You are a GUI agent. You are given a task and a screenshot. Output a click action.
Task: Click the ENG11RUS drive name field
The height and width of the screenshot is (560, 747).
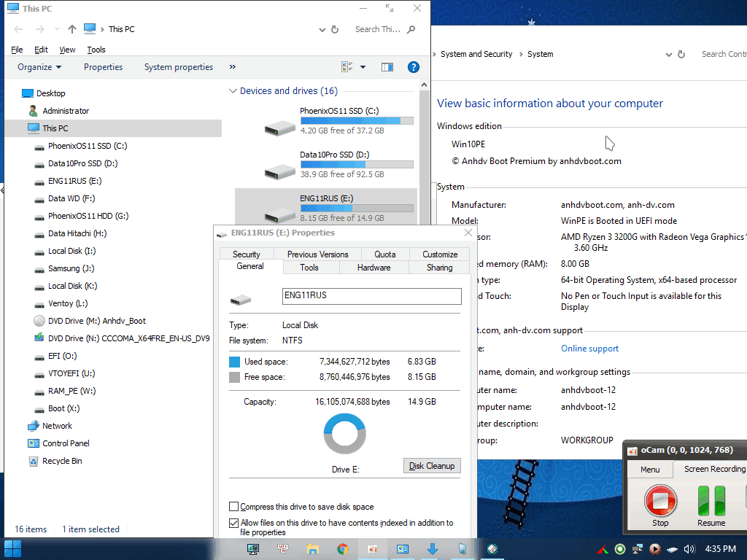click(371, 296)
